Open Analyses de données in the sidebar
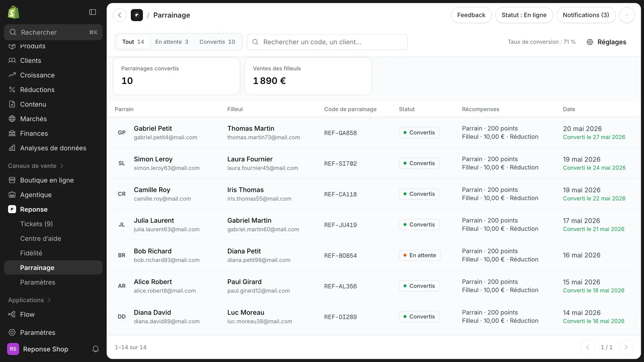644x362 pixels. 53,148
